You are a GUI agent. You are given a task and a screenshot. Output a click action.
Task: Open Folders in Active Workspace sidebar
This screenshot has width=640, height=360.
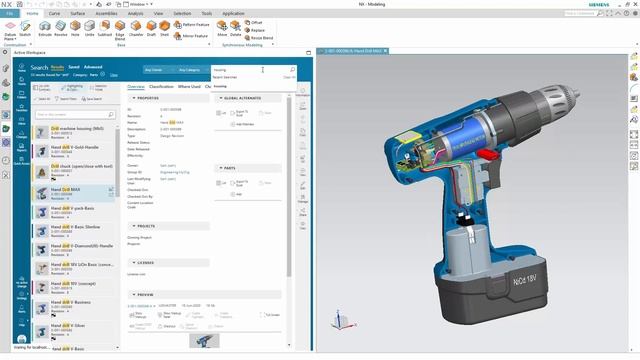click(x=22, y=95)
